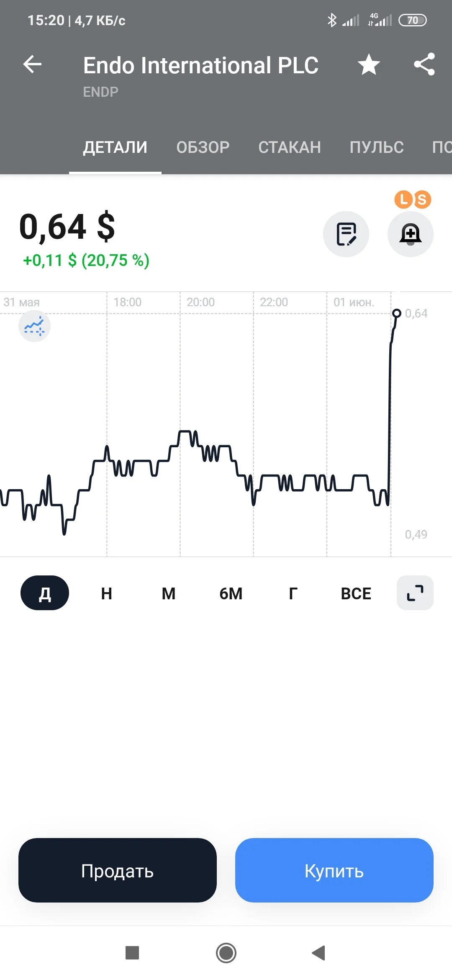Select the Д day chart period
452x980 pixels.
pyautogui.click(x=45, y=593)
